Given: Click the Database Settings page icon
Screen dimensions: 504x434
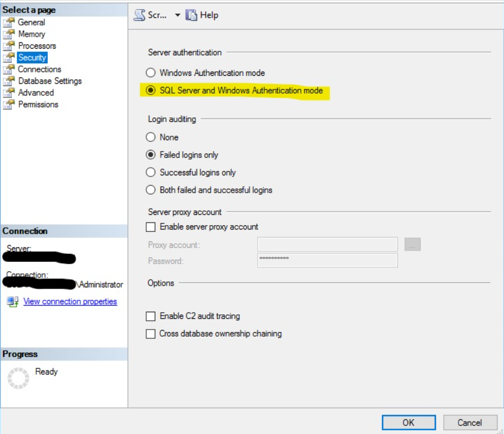Looking at the screenshot, I should (9, 81).
